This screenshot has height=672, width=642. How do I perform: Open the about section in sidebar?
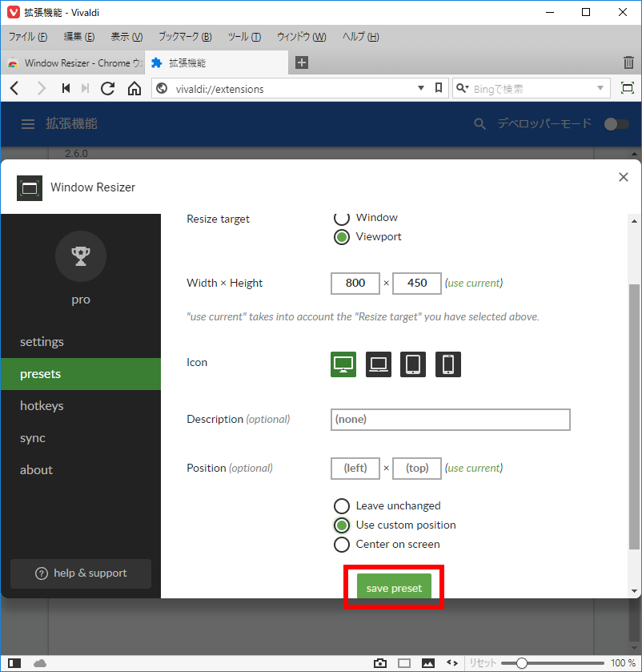(x=81, y=469)
